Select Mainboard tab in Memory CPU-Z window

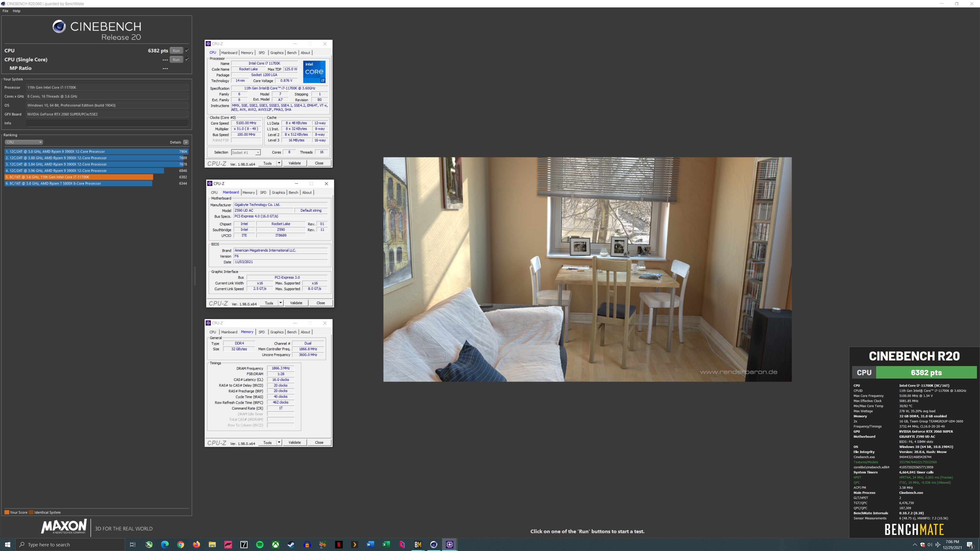[x=229, y=332]
